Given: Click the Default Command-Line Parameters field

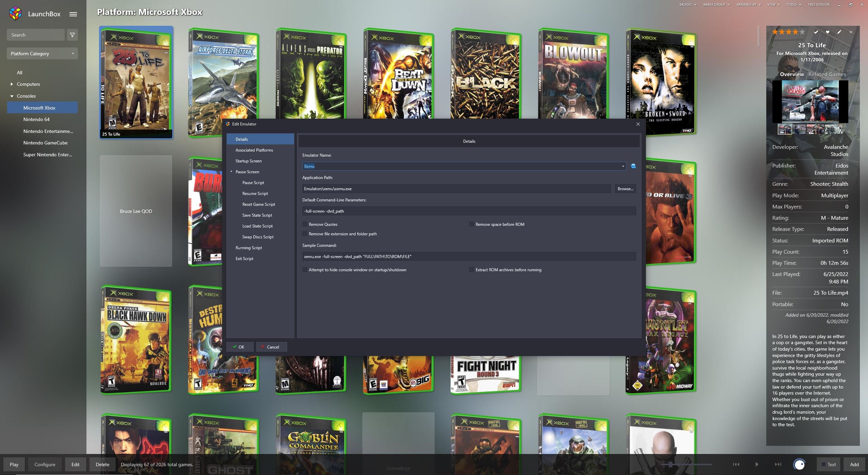Looking at the screenshot, I should point(469,211).
